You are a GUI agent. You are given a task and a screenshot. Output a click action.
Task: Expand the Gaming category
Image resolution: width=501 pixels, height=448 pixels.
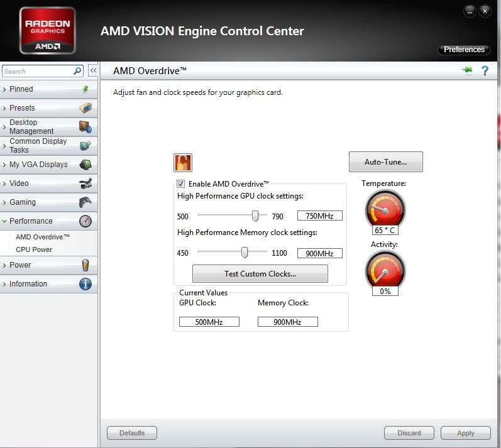coord(49,202)
